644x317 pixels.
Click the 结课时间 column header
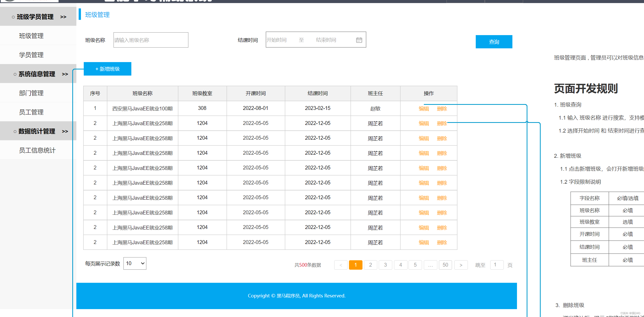pyautogui.click(x=318, y=93)
